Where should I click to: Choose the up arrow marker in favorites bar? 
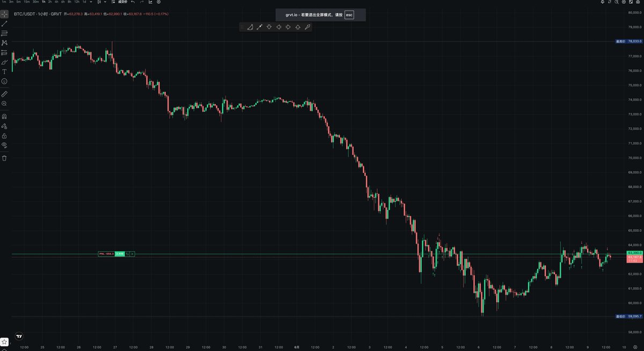pyautogui.click(x=298, y=27)
